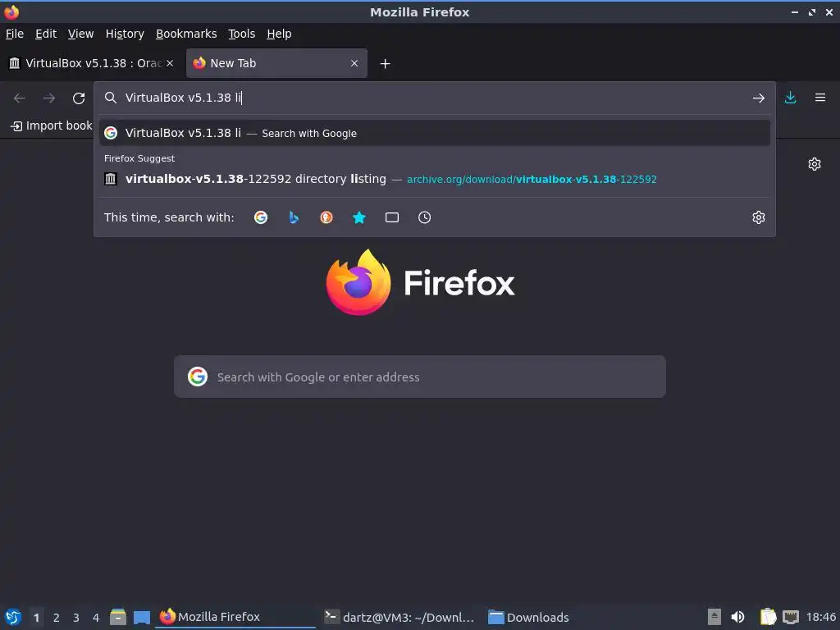The width and height of the screenshot is (840, 630).
Task: Go forward with the forward arrow
Action: [x=48, y=98]
